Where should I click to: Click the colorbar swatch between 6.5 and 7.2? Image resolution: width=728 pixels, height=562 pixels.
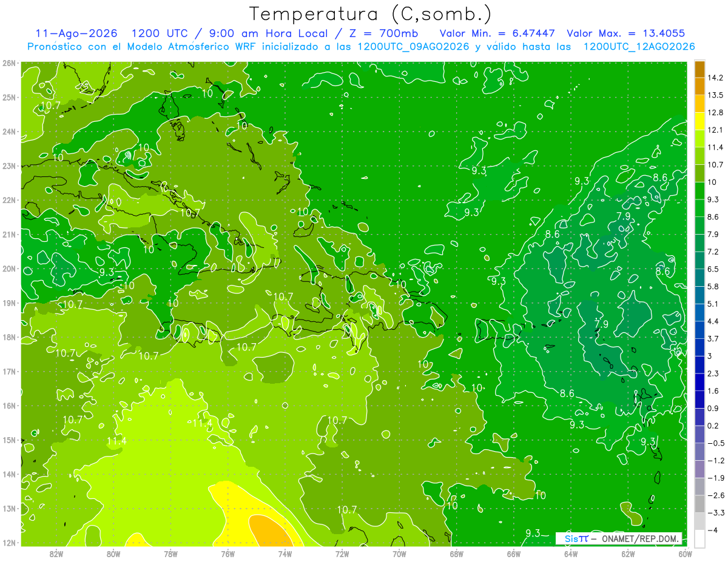tap(699, 261)
